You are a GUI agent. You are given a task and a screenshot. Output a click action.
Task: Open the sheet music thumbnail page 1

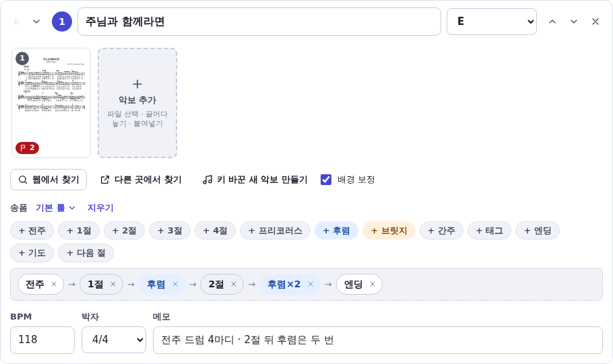click(51, 103)
